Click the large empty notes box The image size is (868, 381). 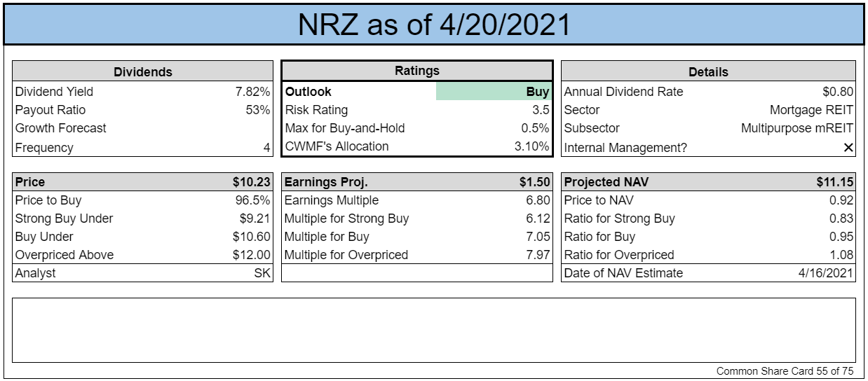[x=433, y=330]
